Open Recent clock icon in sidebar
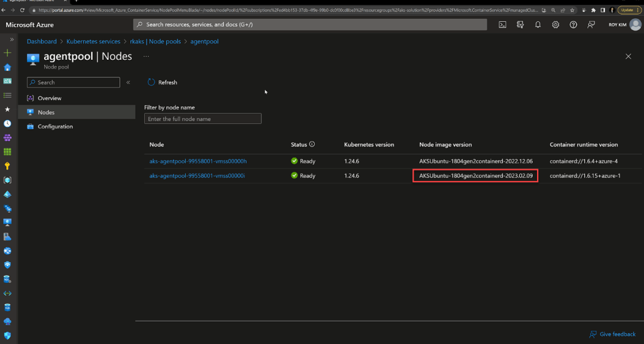Image resolution: width=644 pixels, height=344 pixels. click(8, 124)
